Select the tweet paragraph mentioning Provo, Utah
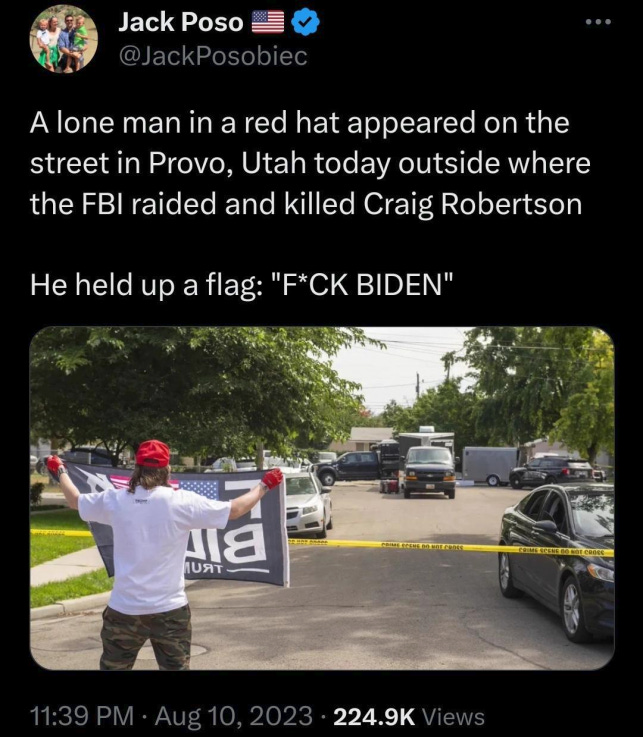Screen dimensions: 643x737 click(310, 163)
